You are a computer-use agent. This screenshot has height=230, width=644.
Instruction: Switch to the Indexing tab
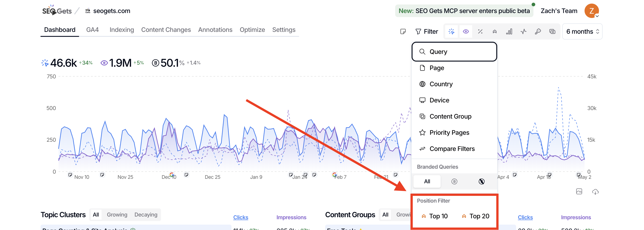(122, 30)
